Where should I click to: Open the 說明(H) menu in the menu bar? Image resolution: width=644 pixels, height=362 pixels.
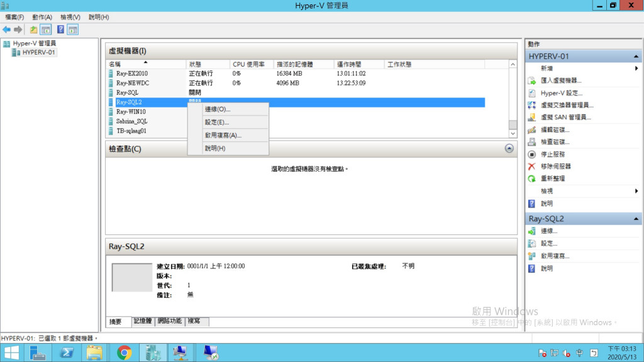click(99, 17)
